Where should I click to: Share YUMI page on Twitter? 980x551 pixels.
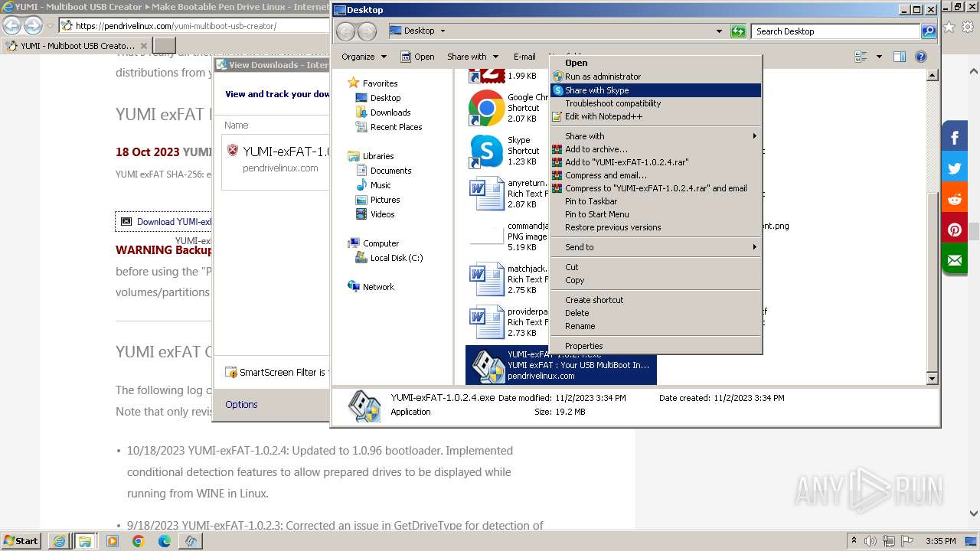pyautogui.click(x=955, y=168)
